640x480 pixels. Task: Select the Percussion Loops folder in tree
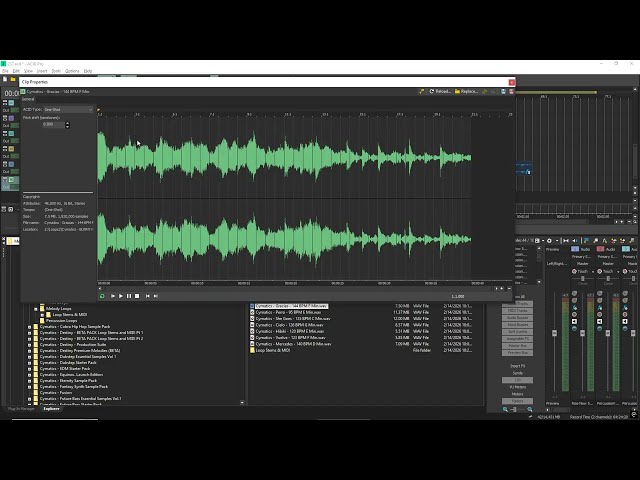(x=61, y=321)
